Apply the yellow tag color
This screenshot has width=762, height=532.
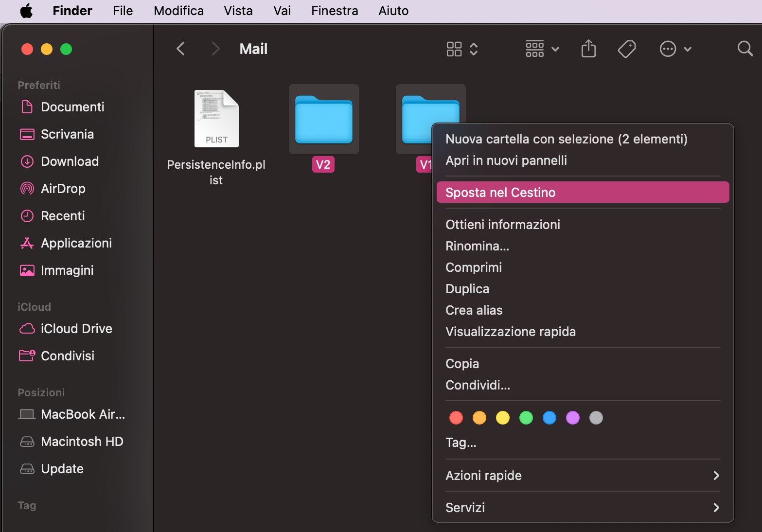(x=503, y=418)
